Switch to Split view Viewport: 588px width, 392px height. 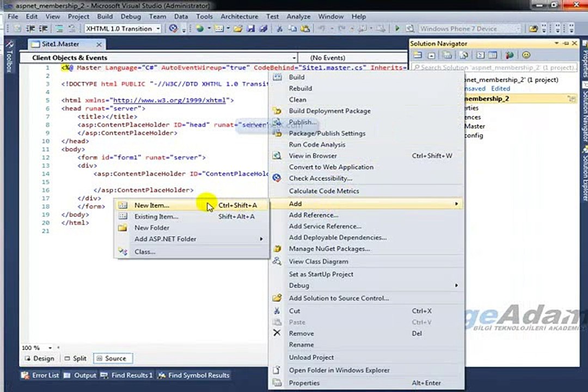[x=75, y=358]
